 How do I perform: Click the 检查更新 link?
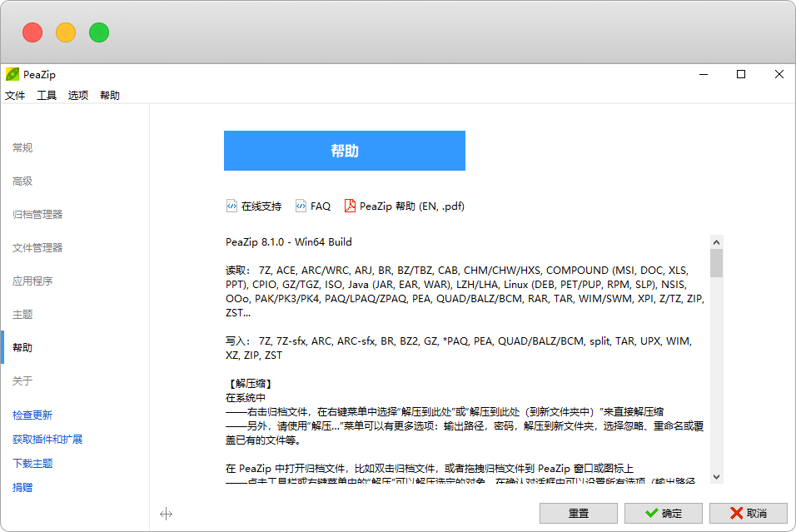tap(32, 415)
